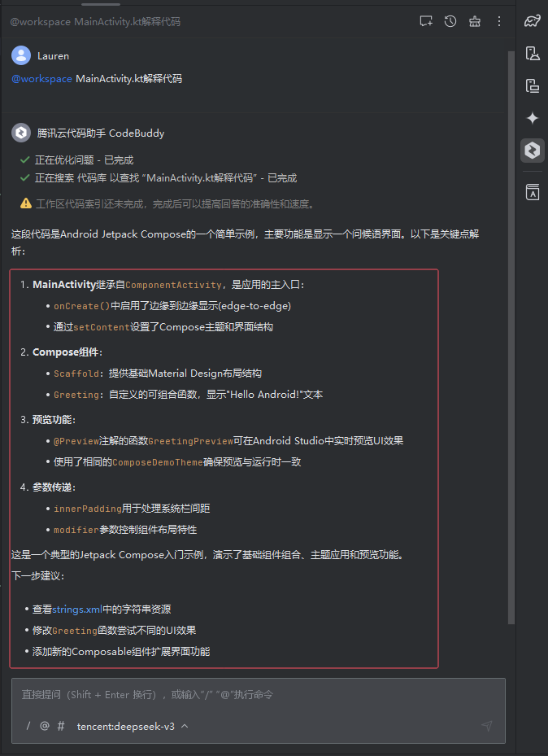This screenshot has height=756, width=548.
Task: Click the yellow index warning icon
Action: pyautogui.click(x=26, y=203)
